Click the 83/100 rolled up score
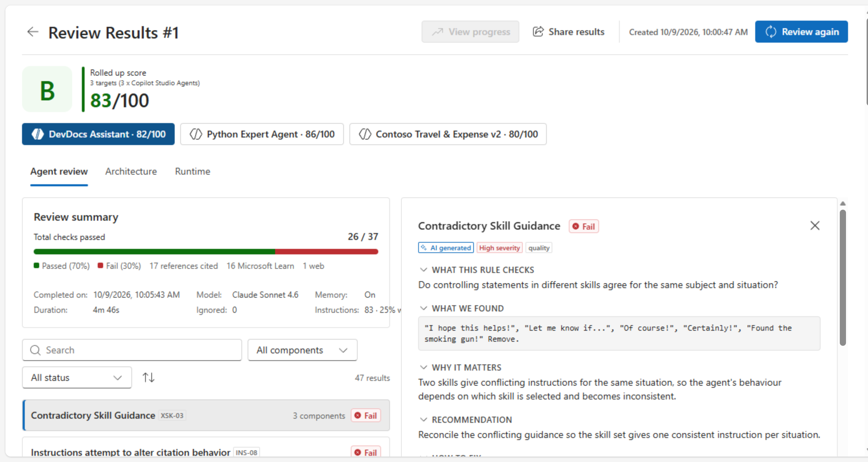 [x=119, y=101]
